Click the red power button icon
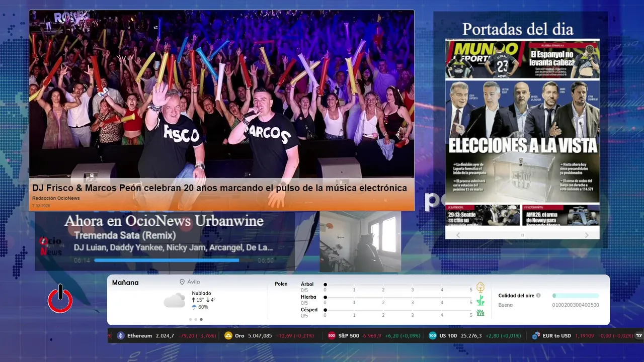The height and width of the screenshot is (362, 644). [x=60, y=299]
